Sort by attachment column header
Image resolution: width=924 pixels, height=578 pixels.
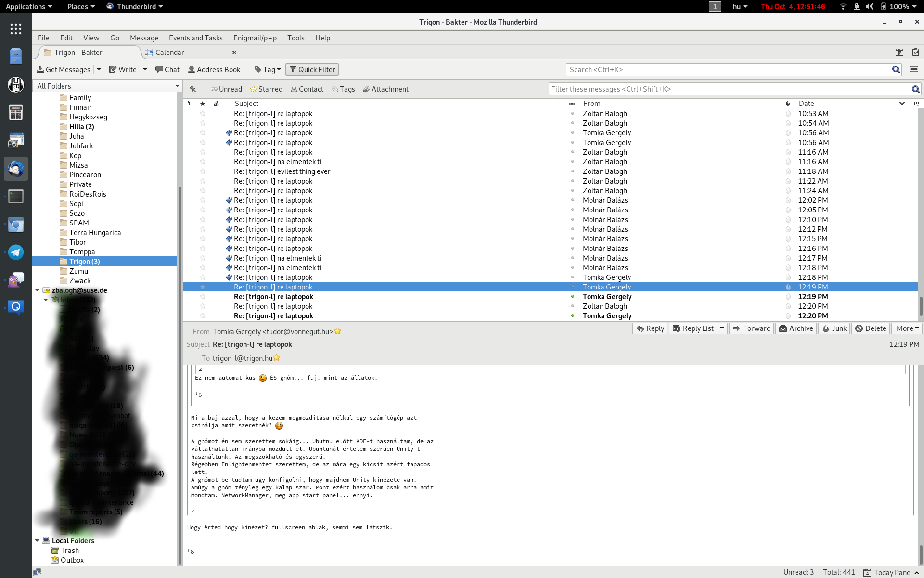[217, 104]
